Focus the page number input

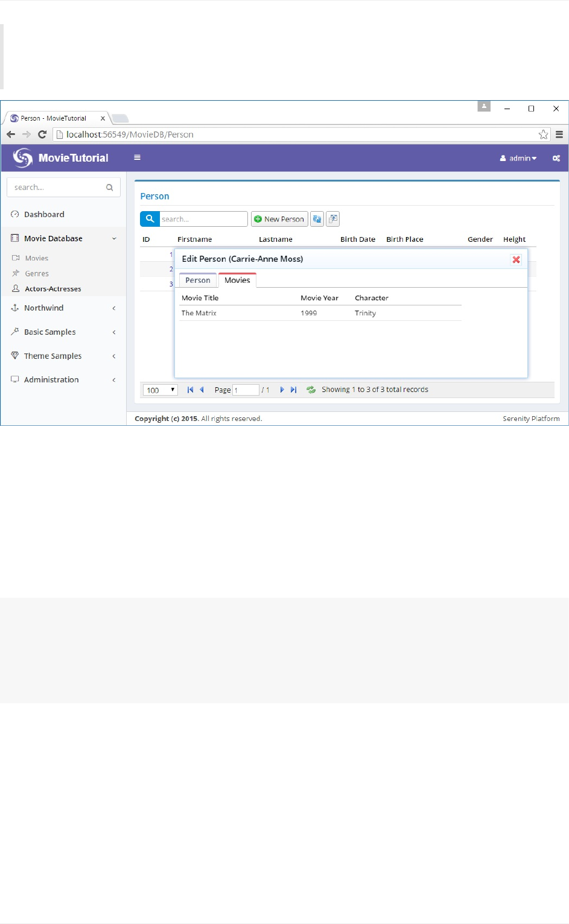pyautogui.click(x=246, y=390)
